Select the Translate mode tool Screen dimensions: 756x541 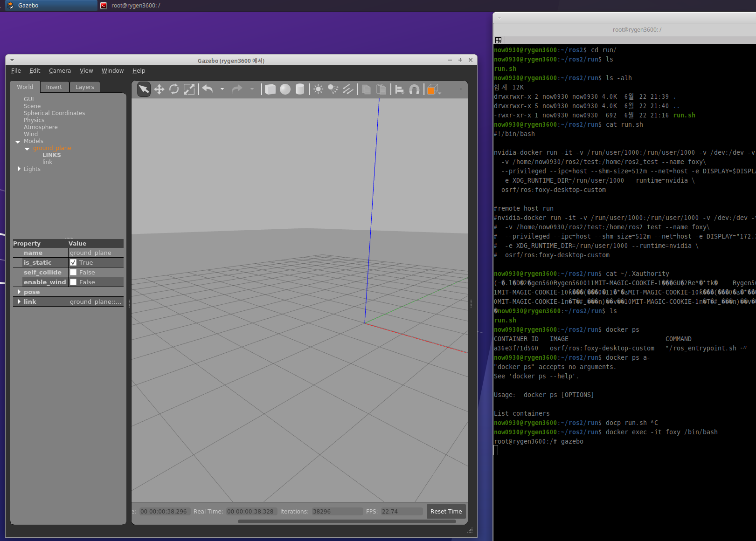tap(159, 89)
